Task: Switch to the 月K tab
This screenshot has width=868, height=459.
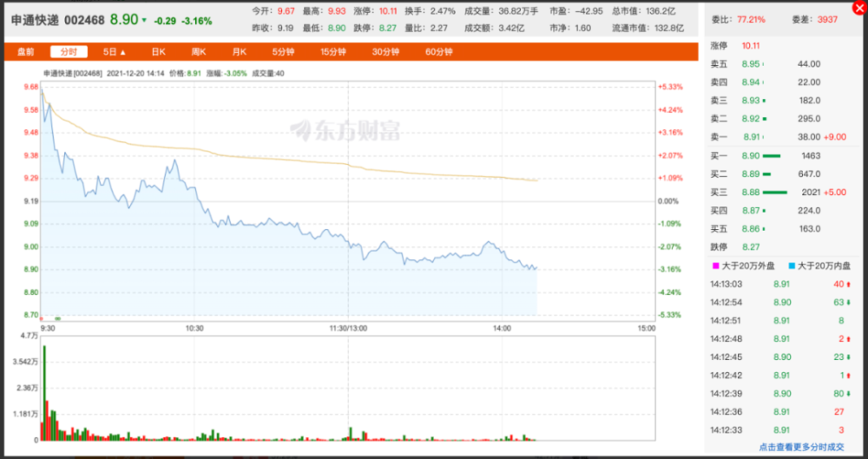Action: (x=240, y=52)
